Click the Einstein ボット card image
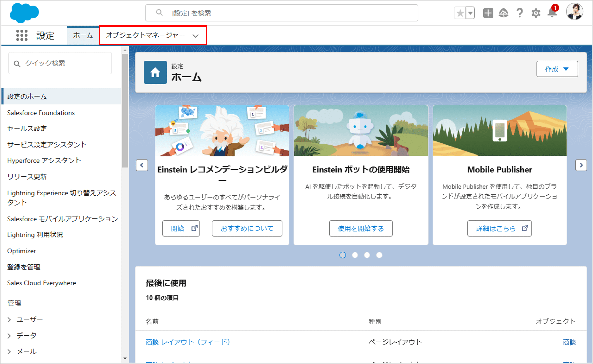Image resolution: width=593 pixels, height=364 pixels. click(361, 131)
